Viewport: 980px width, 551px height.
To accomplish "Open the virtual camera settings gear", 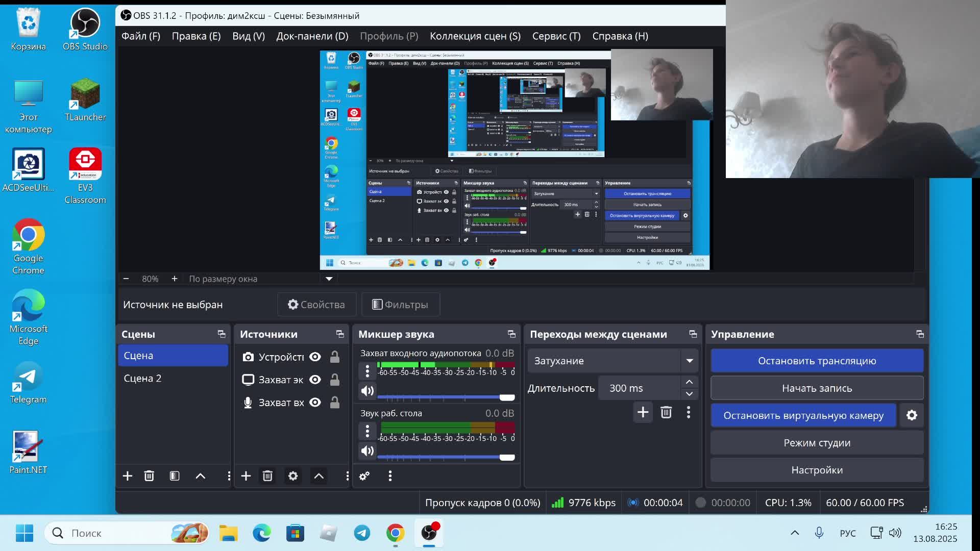I will (x=912, y=415).
